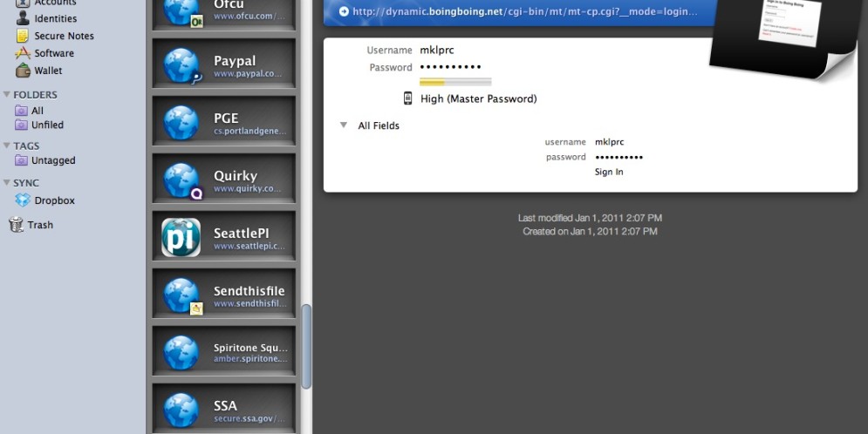The height and width of the screenshot is (434, 868).
Task: Collapse the All Fields section
Action: 344,125
